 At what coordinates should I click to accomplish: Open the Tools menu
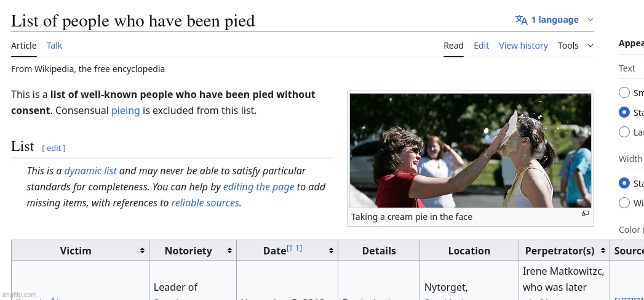(x=568, y=46)
